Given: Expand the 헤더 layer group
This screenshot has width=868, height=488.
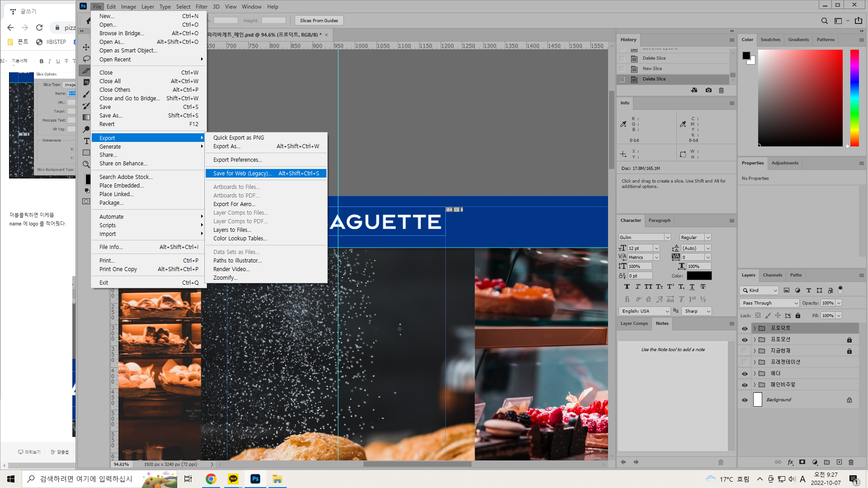Looking at the screenshot, I should click(x=755, y=373).
